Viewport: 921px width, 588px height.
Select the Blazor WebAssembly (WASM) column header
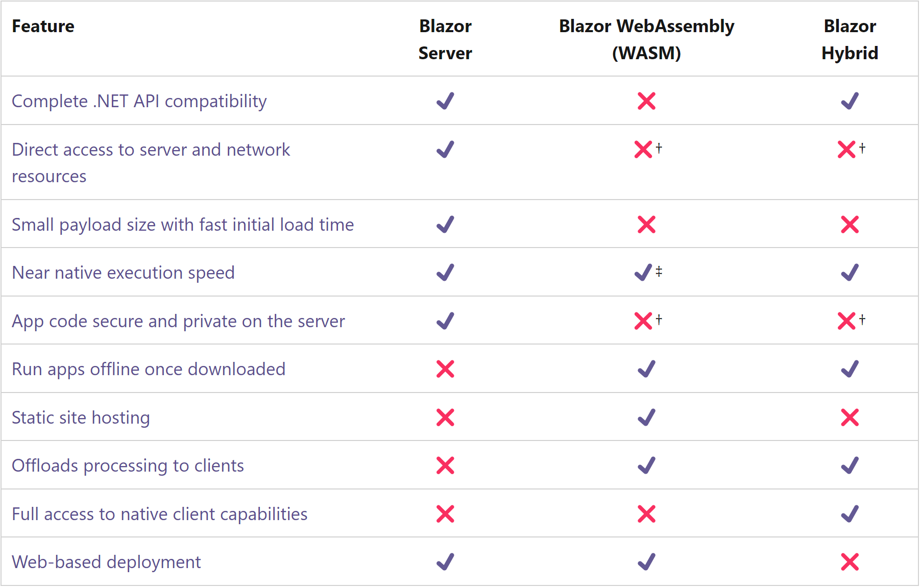(646, 39)
